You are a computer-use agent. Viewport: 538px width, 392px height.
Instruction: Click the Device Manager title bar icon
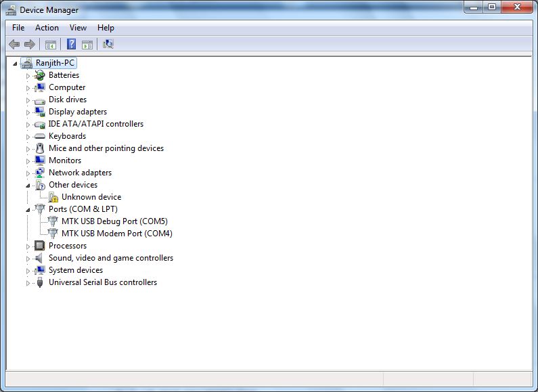pyautogui.click(x=12, y=10)
